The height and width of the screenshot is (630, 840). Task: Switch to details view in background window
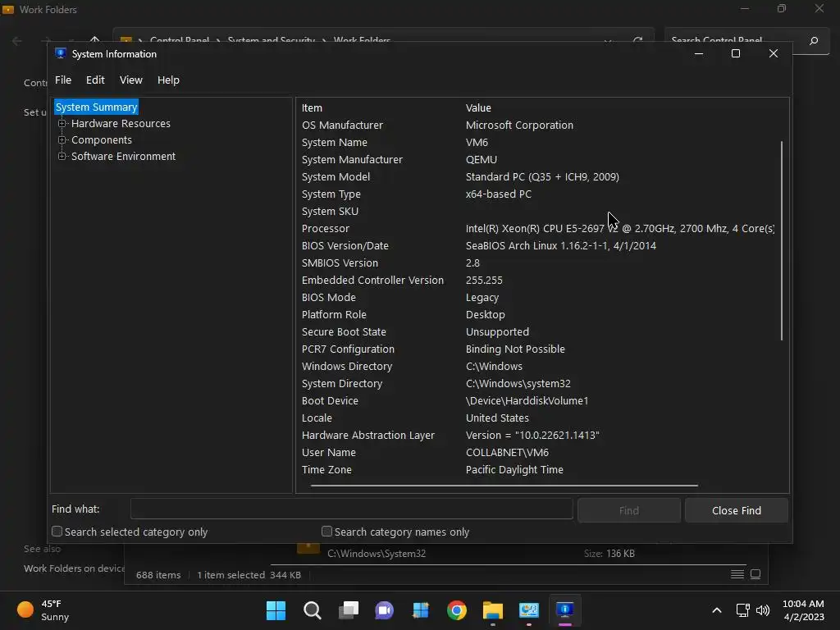(x=737, y=574)
